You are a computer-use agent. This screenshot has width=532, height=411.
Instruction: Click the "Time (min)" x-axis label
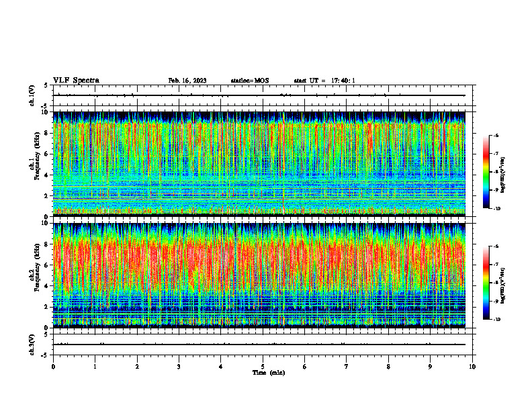[x=269, y=373]
